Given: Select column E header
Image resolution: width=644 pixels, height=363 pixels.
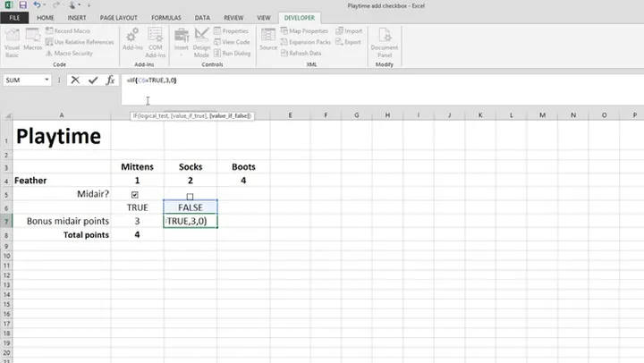Looking at the screenshot, I should (290, 115).
